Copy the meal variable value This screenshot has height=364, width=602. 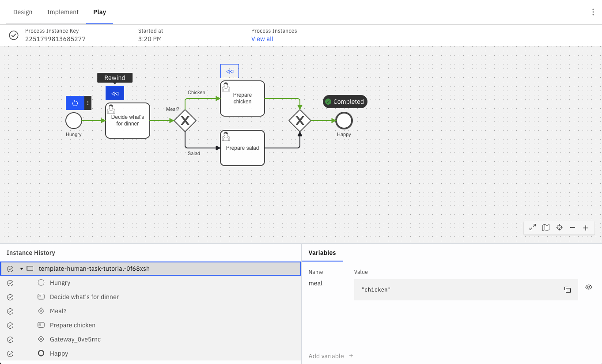click(x=567, y=289)
